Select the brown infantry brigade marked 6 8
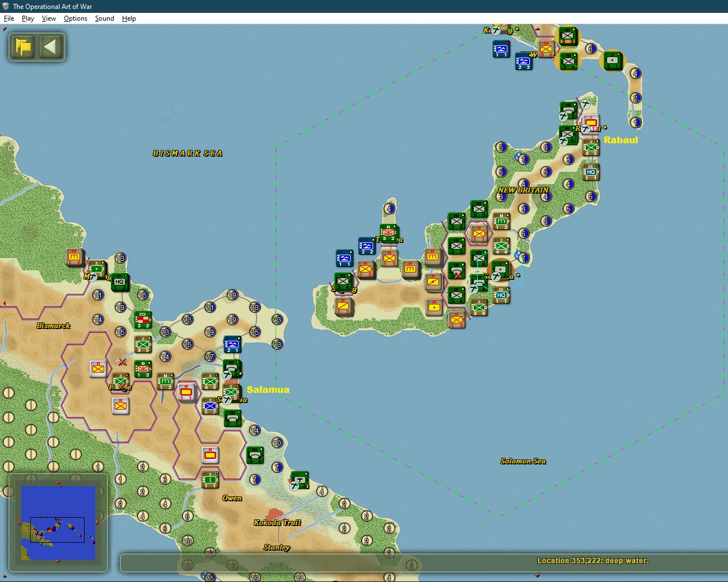The image size is (728, 582). pos(210,382)
